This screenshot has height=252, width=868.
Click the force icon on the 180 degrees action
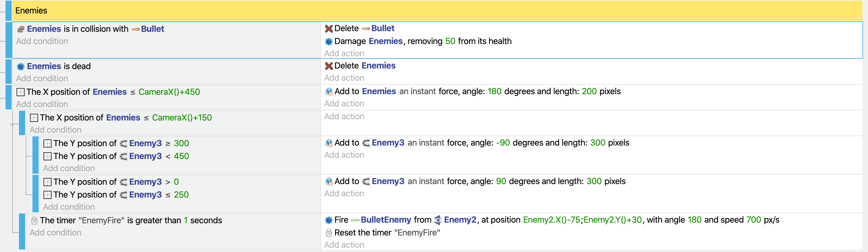pyautogui.click(x=329, y=91)
